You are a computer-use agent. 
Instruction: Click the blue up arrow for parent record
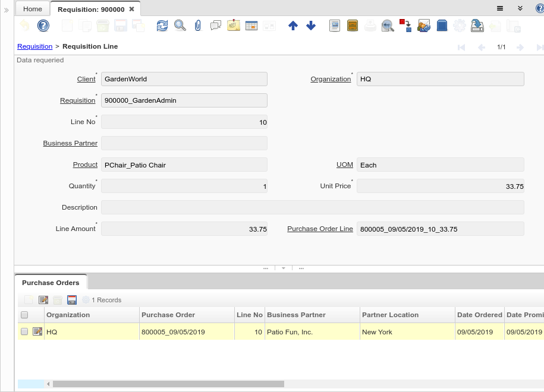293,26
